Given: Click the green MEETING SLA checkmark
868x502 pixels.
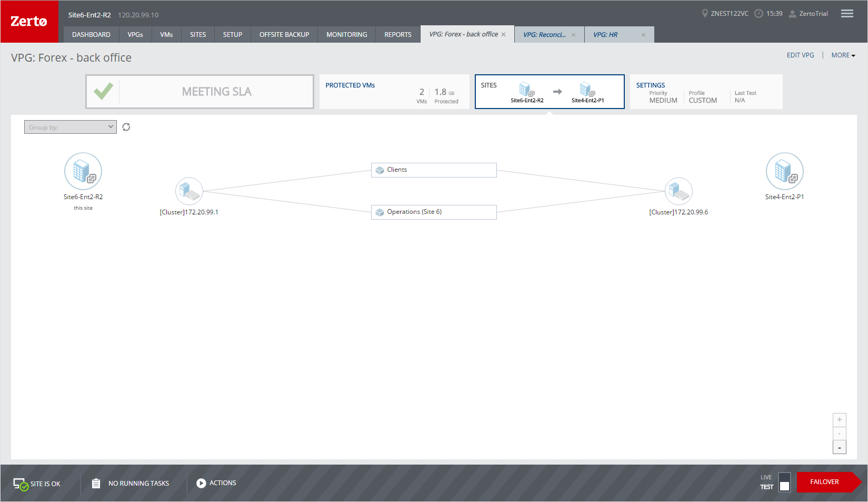Looking at the screenshot, I should tap(103, 92).
